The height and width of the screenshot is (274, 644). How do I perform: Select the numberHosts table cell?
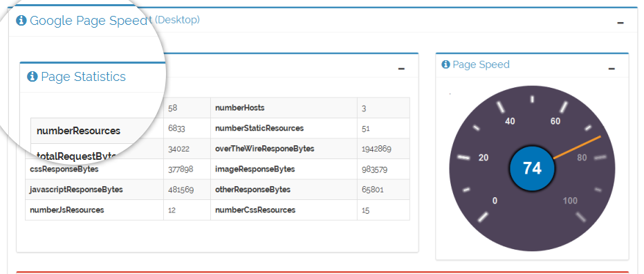284,108
